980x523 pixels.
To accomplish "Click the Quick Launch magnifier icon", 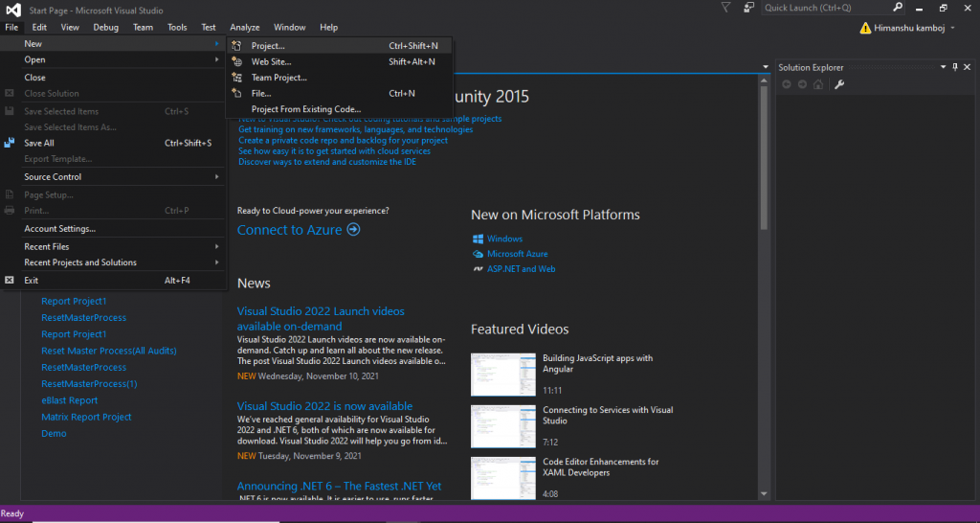I will tap(897, 7).
